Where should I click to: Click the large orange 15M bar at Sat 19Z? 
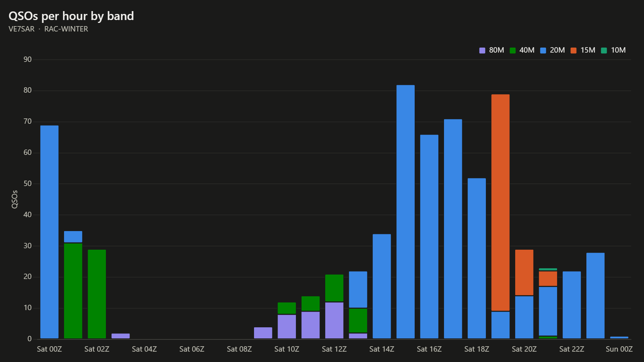(501, 202)
